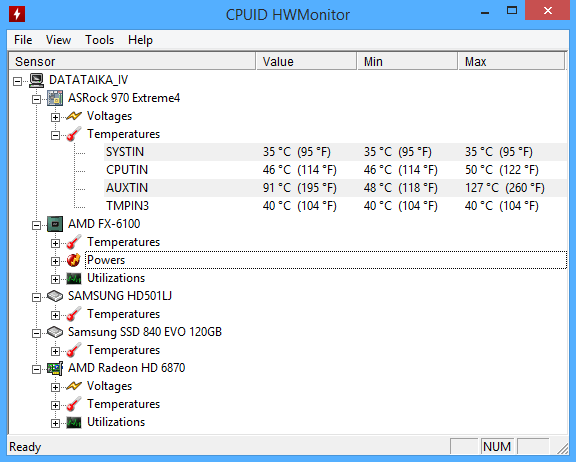
Task: Expand the Radeon Temperatures node
Action: pos(55,405)
